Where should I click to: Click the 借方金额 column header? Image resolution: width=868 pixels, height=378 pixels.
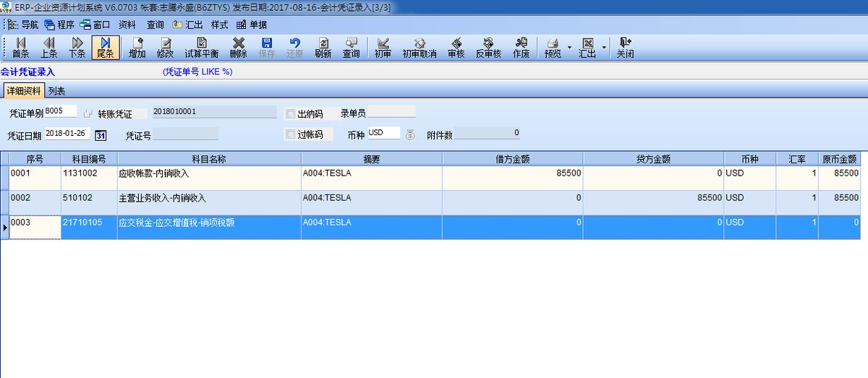[x=513, y=158]
